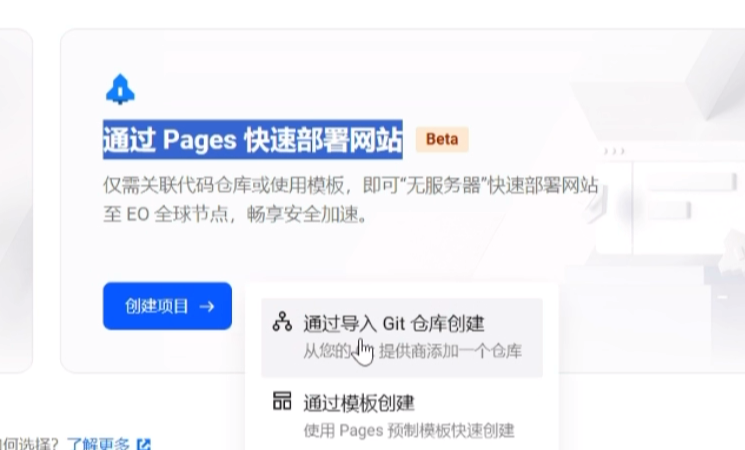Click the blue rocket Pages icon
Screen dimensions: 745x450
point(120,89)
